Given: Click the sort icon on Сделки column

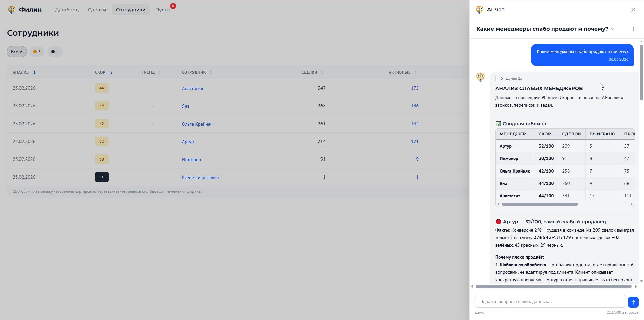Looking at the screenshot, I should pyautogui.click(x=322, y=73).
